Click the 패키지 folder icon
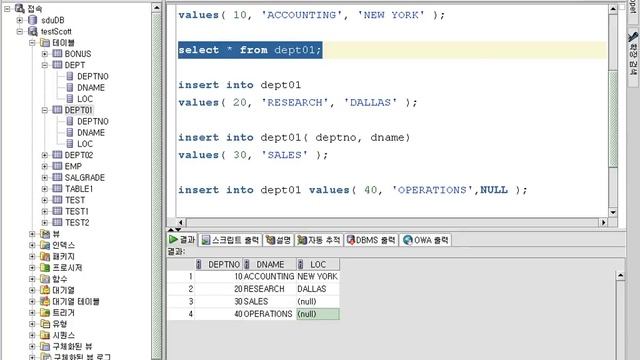The width and height of the screenshot is (640, 360). 45,256
